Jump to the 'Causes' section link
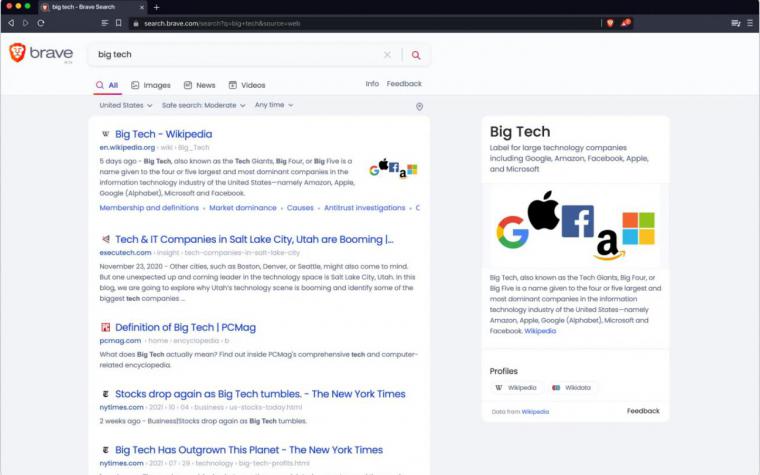Screen dimensions: 760x475 click(300, 208)
